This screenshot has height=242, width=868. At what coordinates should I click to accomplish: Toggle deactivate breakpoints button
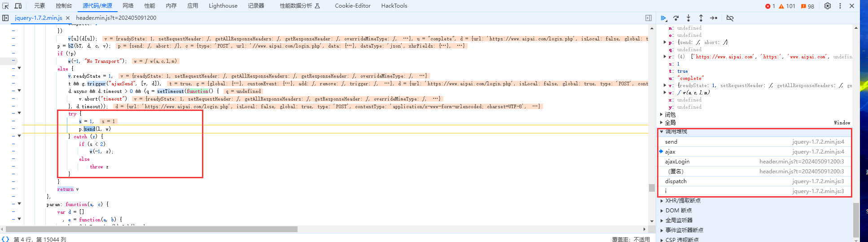click(730, 18)
